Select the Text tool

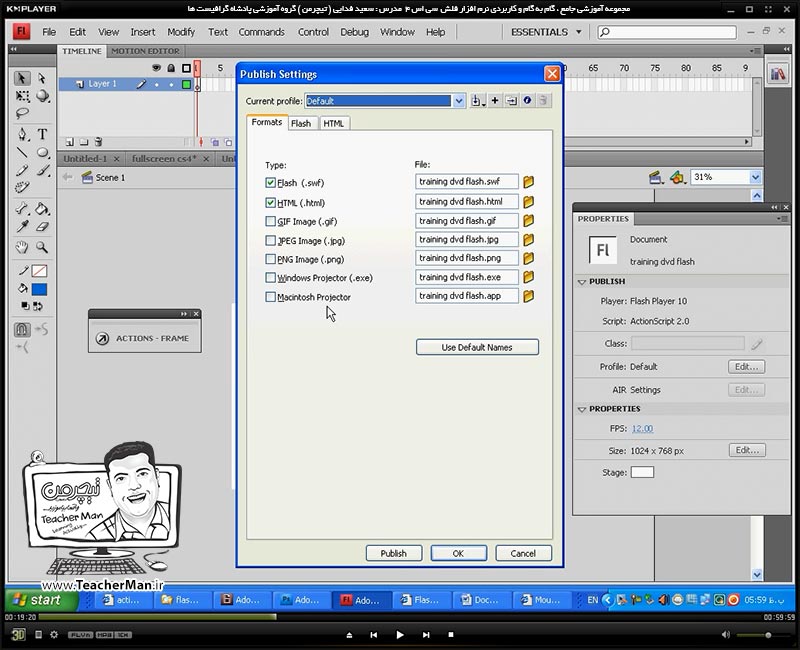click(42, 134)
